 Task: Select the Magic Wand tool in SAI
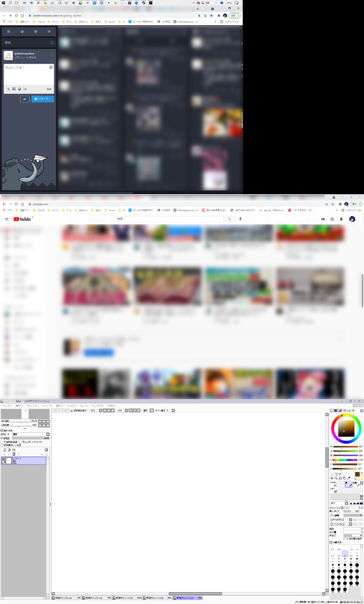pos(340,474)
